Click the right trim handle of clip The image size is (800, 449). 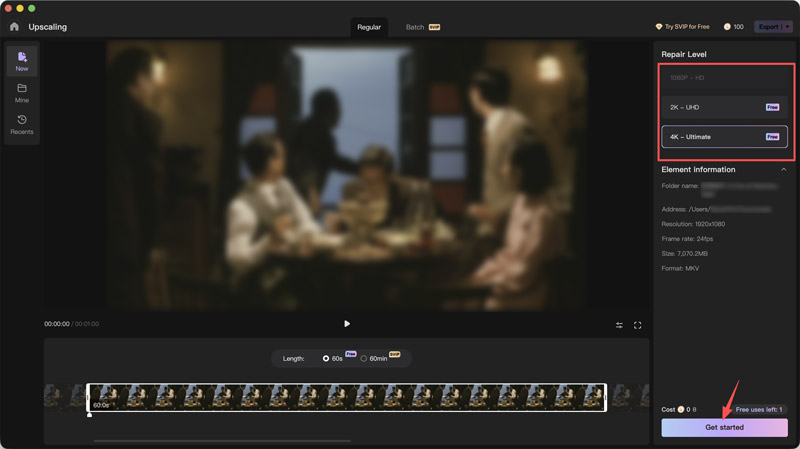(x=606, y=397)
